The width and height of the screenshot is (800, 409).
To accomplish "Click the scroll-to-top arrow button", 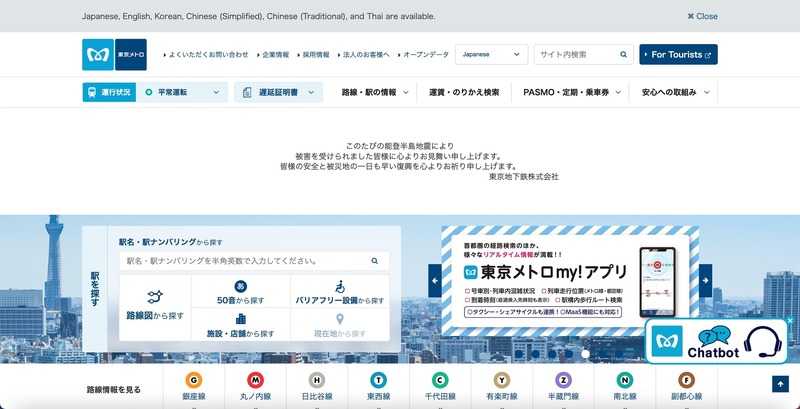I will point(780,384).
